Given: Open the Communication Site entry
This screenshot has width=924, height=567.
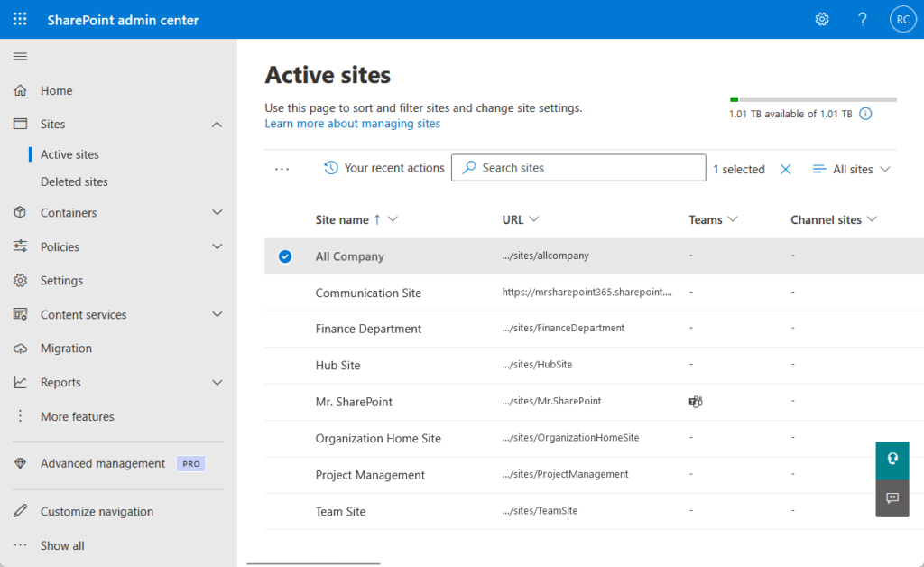Looking at the screenshot, I should [368, 293].
